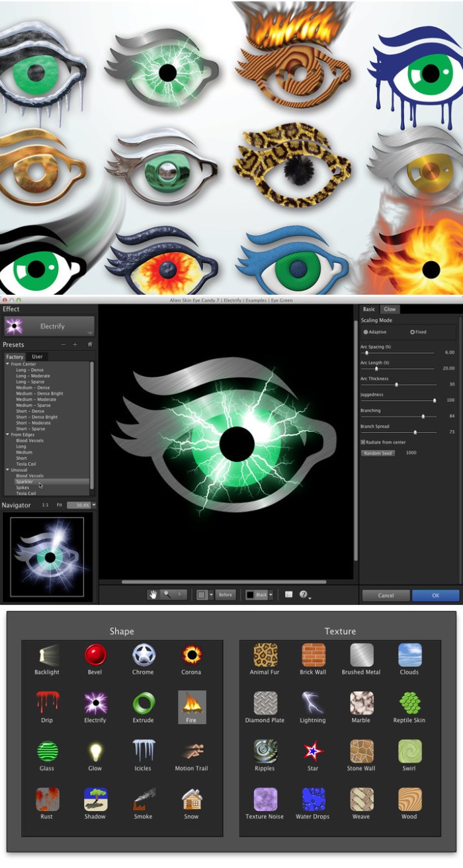Choose the red Bevel effect icon
The image size is (463, 868).
(95, 655)
